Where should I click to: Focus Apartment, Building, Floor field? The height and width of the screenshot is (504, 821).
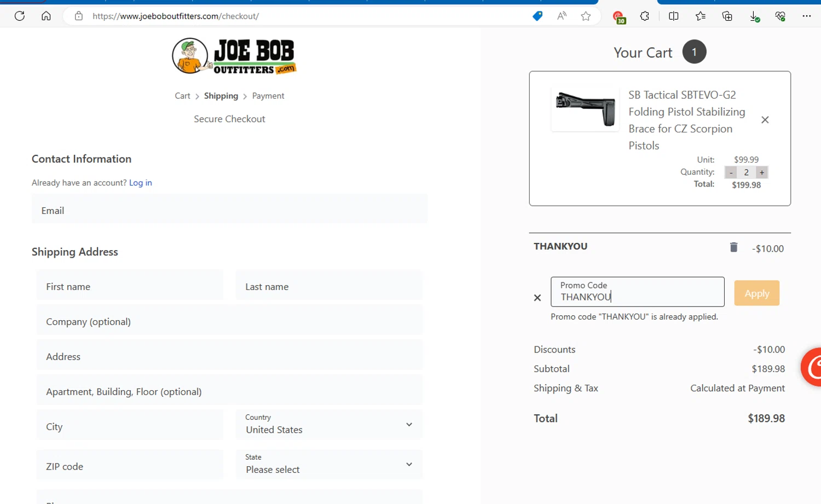point(229,390)
